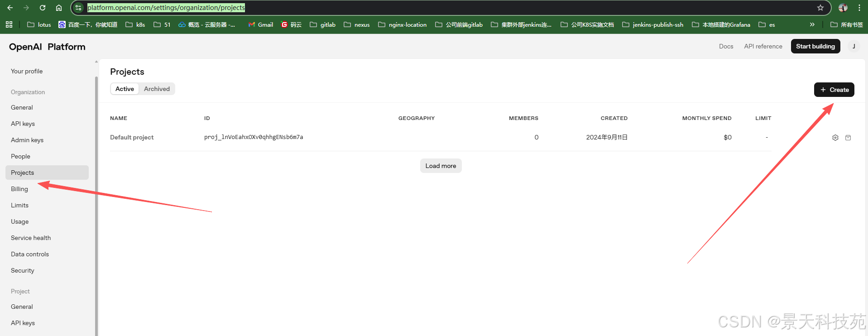Click the Start building button
The width and height of the screenshot is (868, 336).
tap(815, 46)
